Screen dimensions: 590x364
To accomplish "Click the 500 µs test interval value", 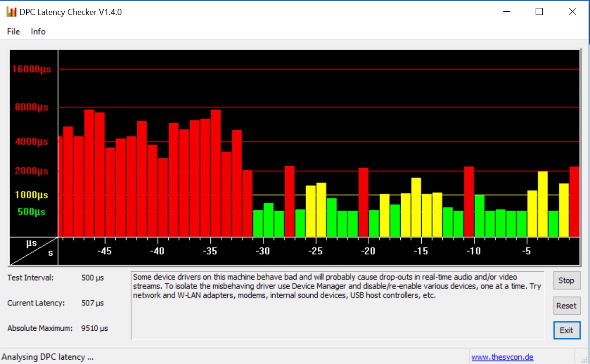I will [x=92, y=277].
